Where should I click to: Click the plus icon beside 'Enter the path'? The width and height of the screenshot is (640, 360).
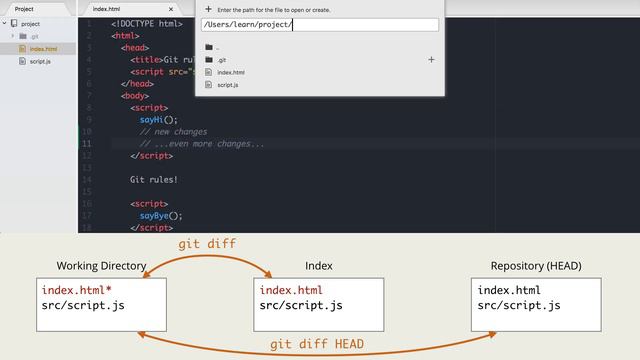click(208, 9)
